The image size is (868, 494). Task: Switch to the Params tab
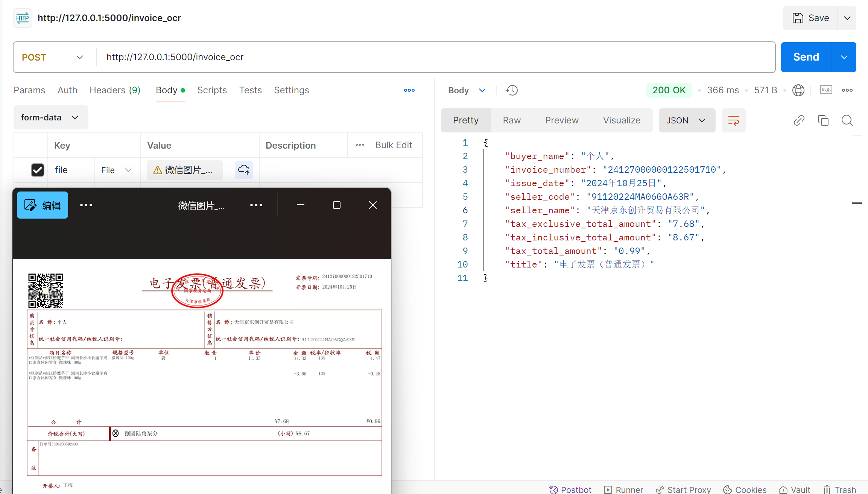click(x=29, y=90)
